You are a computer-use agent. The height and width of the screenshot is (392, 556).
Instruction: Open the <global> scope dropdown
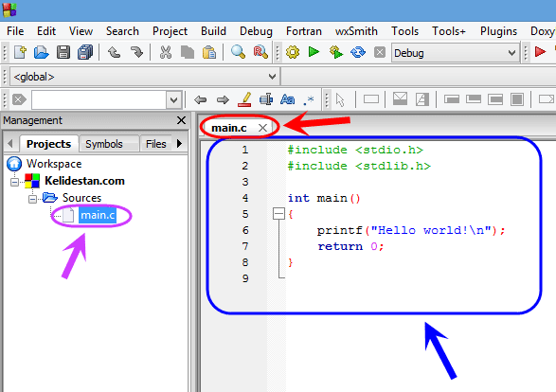145,77
